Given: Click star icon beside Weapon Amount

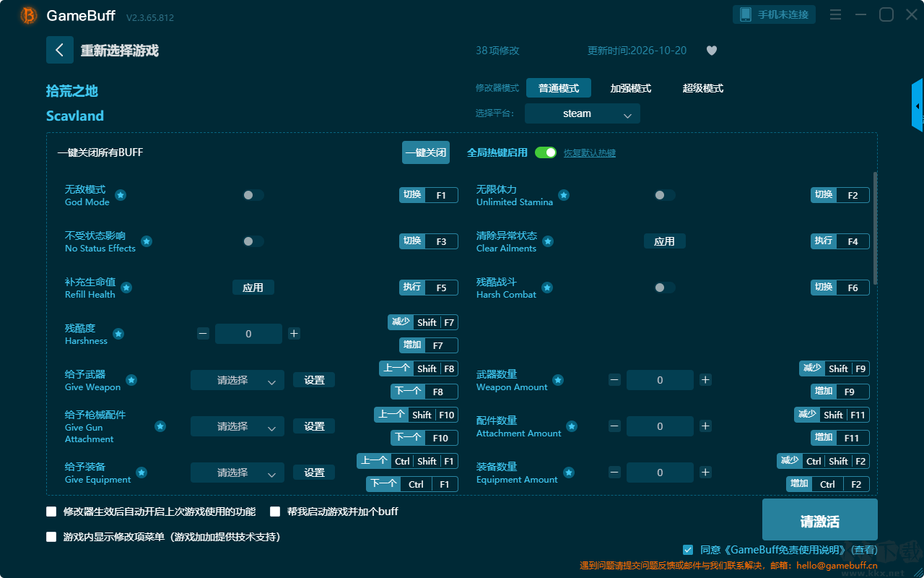Looking at the screenshot, I should 558,380.
